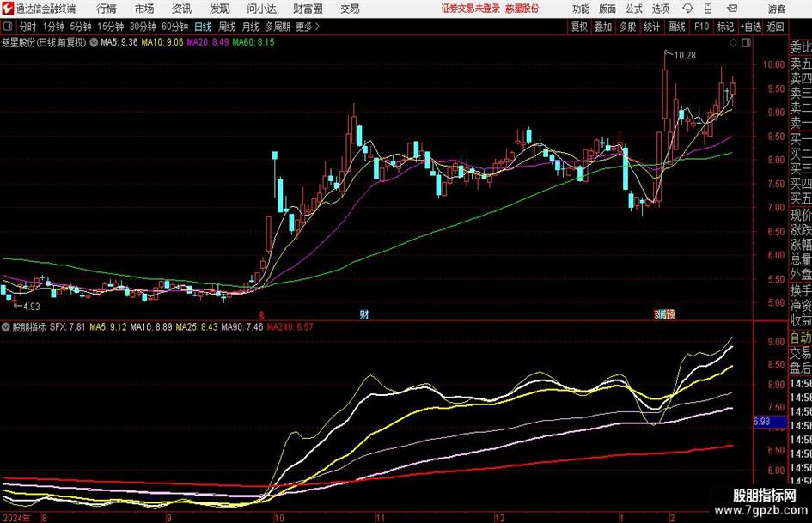This screenshot has width=812, height=523.
Task: Click the MA90: 7.46 indicator label
Action: pos(242,326)
